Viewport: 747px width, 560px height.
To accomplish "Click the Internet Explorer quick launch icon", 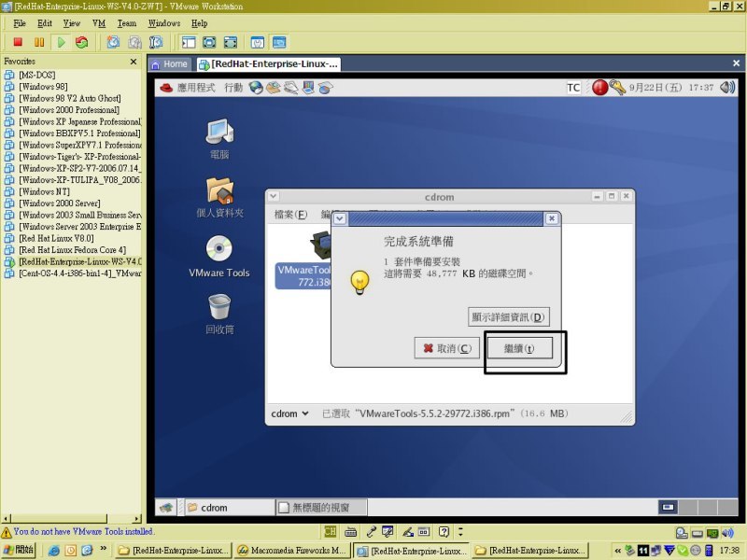I will tap(54, 551).
